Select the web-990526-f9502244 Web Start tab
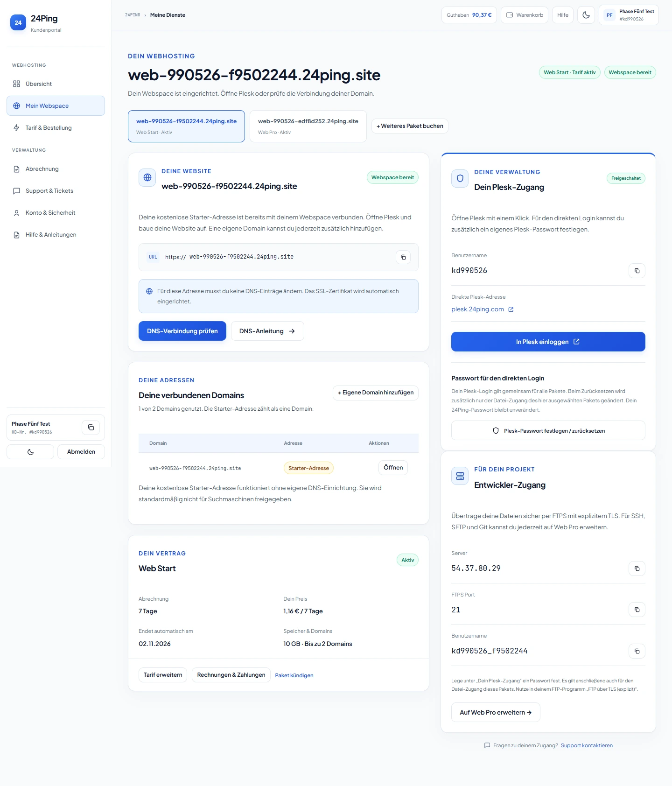Viewport: 672px width, 786px height. [x=186, y=126]
